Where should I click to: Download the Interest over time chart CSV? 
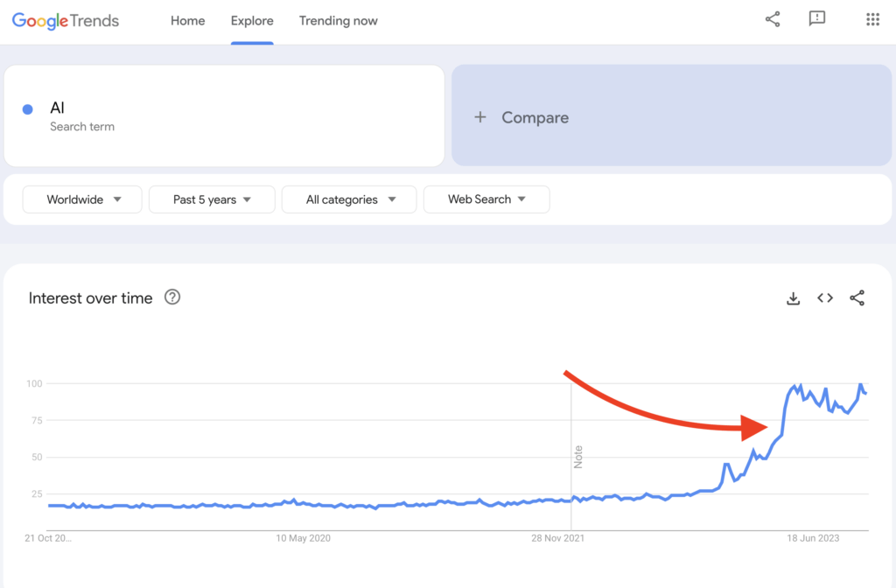[x=794, y=298]
